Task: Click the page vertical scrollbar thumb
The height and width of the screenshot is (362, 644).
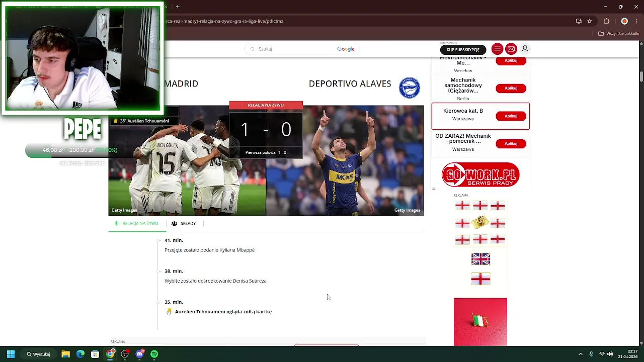Action: click(641, 76)
